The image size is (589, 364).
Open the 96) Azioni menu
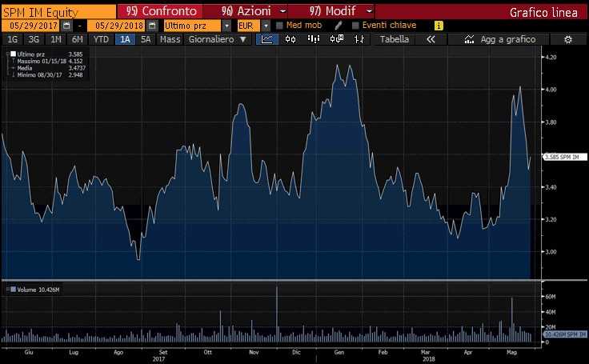[x=246, y=12]
